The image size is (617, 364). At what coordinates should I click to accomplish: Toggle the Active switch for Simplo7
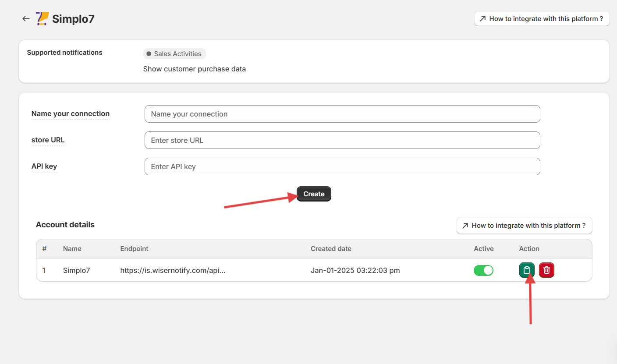pyautogui.click(x=483, y=270)
